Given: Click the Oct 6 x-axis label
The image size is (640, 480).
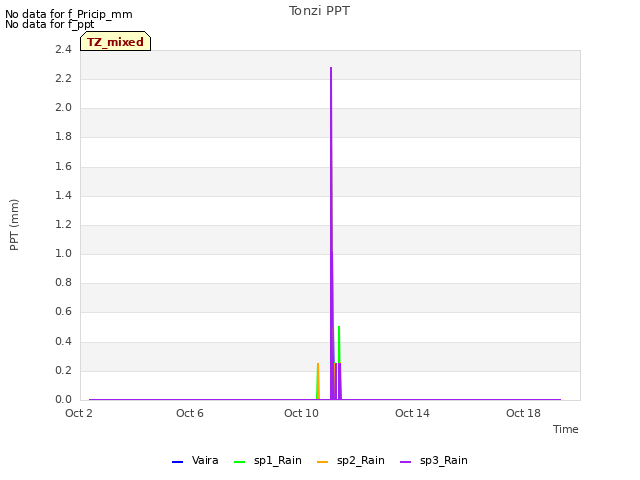Looking at the screenshot, I should pos(190,413).
